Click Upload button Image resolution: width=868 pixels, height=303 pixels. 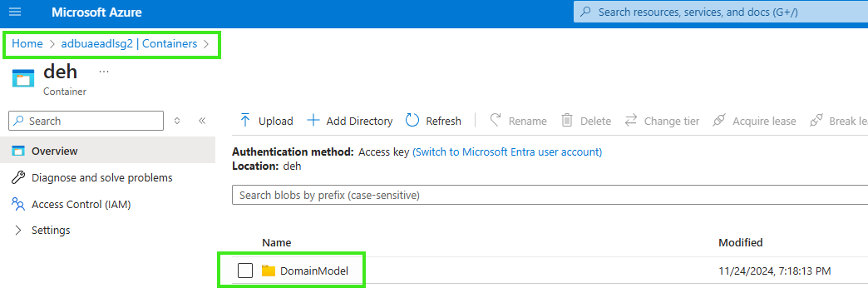266,121
